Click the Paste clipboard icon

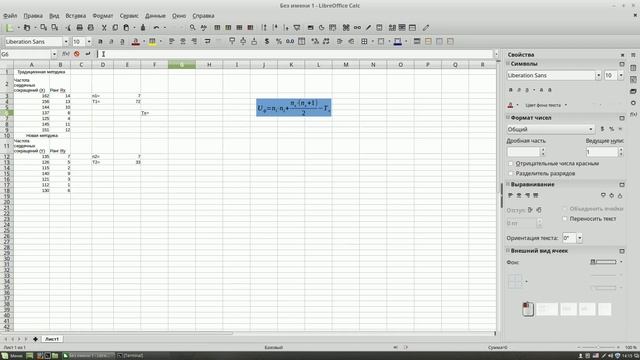click(x=126, y=28)
